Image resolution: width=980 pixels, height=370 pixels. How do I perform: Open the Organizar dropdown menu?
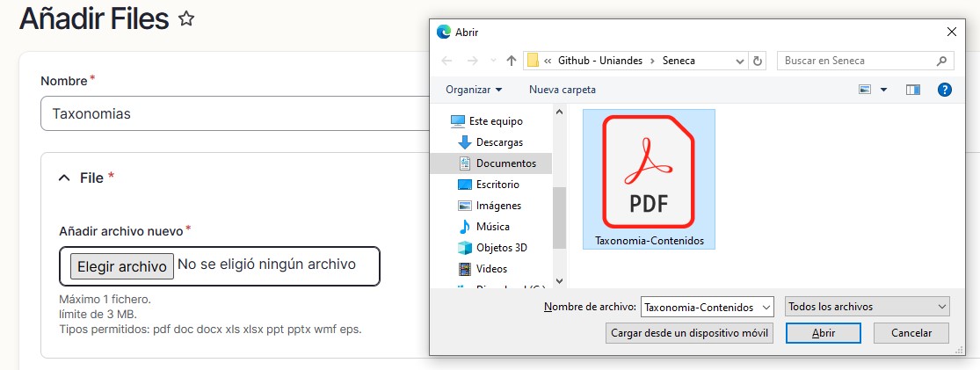[474, 90]
